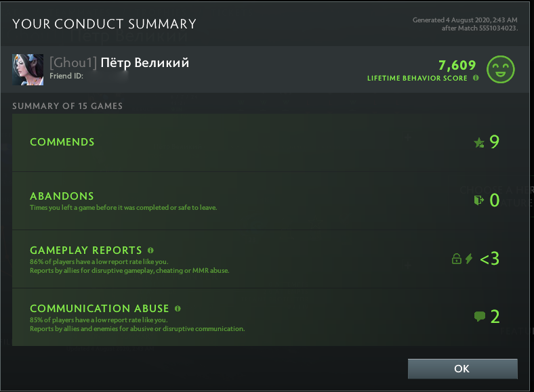Click info icon beside Lifetime Behavior Score
This screenshot has height=392, width=534.
coord(476,79)
